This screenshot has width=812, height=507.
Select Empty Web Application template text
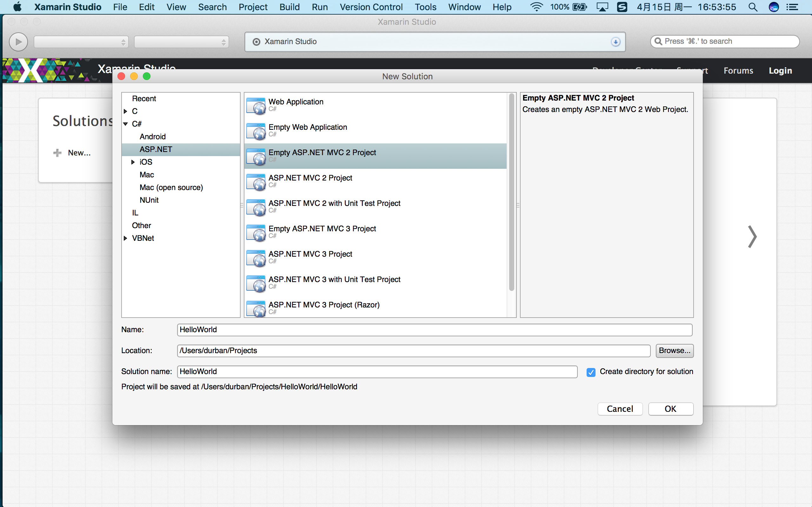pos(308,128)
